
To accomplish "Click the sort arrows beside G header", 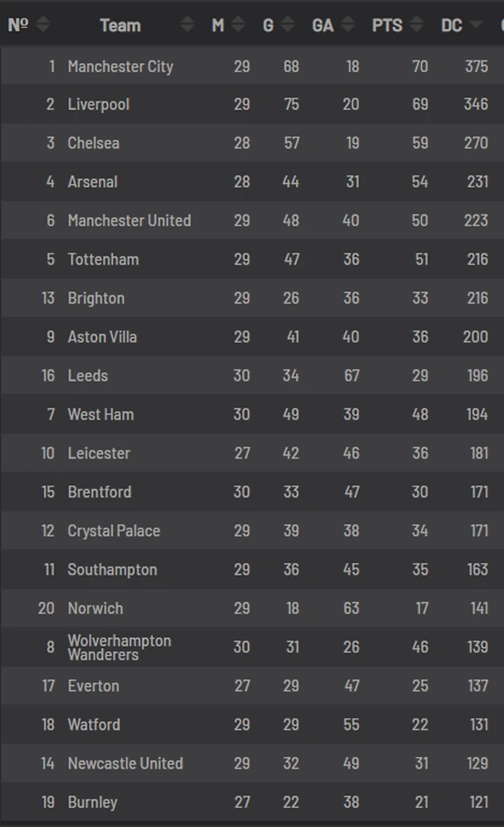I will pyautogui.click(x=287, y=25).
